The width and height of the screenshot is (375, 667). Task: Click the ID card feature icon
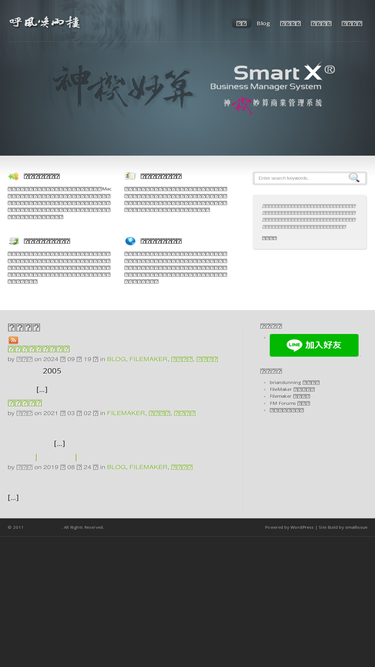point(130,176)
